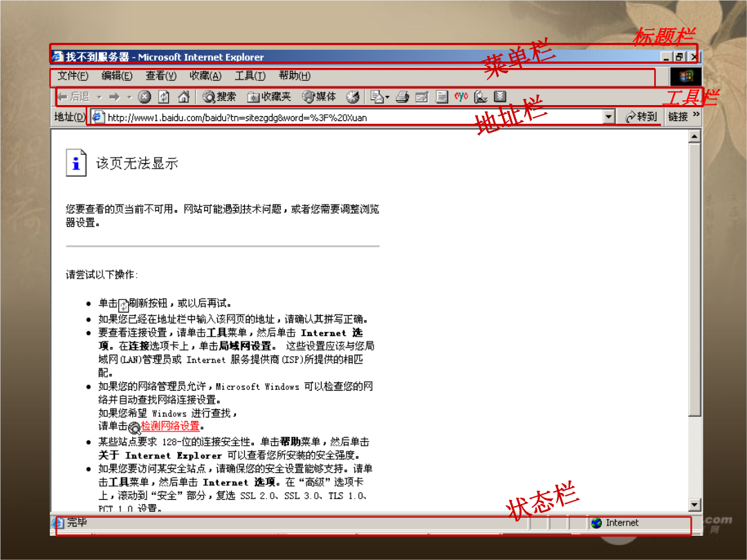The height and width of the screenshot is (560, 747).
Task: Click the Stop loading icon
Action: click(x=145, y=97)
